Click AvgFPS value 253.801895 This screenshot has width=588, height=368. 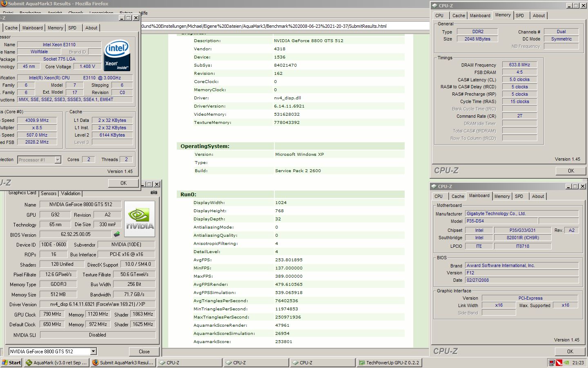pyautogui.click(x=289, y=260)
